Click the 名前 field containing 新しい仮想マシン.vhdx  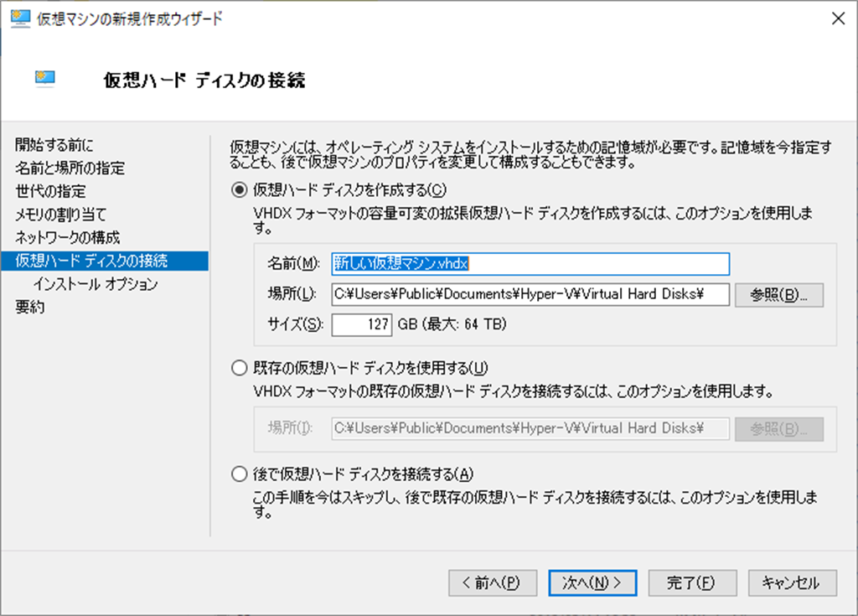(530, 263)
